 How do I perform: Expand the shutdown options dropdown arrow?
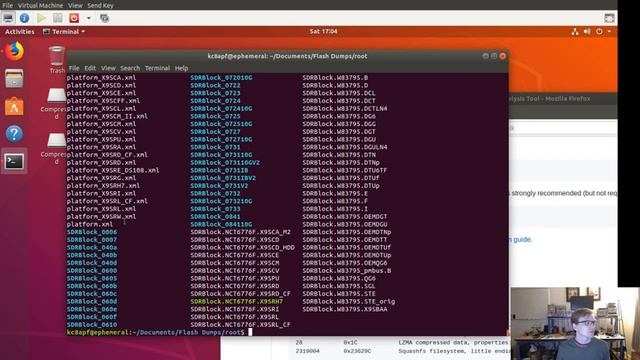coord(89,18)
